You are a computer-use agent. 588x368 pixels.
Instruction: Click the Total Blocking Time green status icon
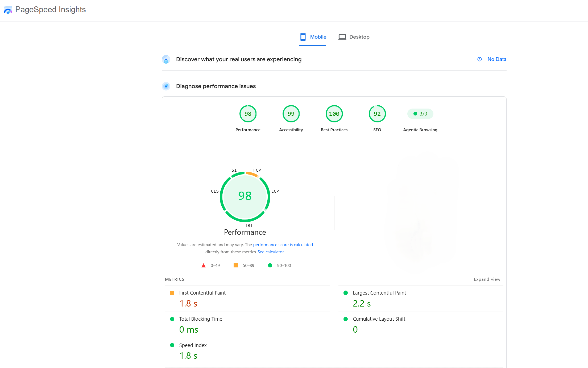tap(172, 319)
